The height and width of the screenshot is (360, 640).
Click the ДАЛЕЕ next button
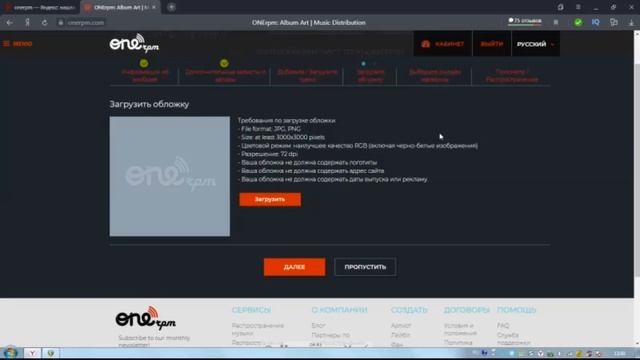pyautogui.click(x=294, y=267)
